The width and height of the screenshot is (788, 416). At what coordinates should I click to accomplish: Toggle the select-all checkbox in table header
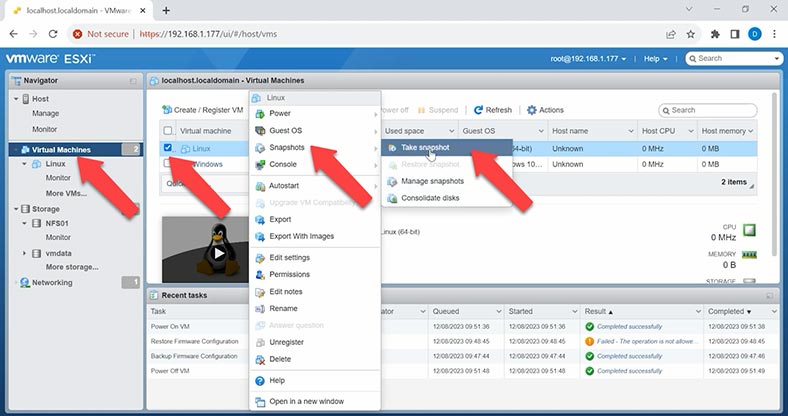tap(168, 131)
